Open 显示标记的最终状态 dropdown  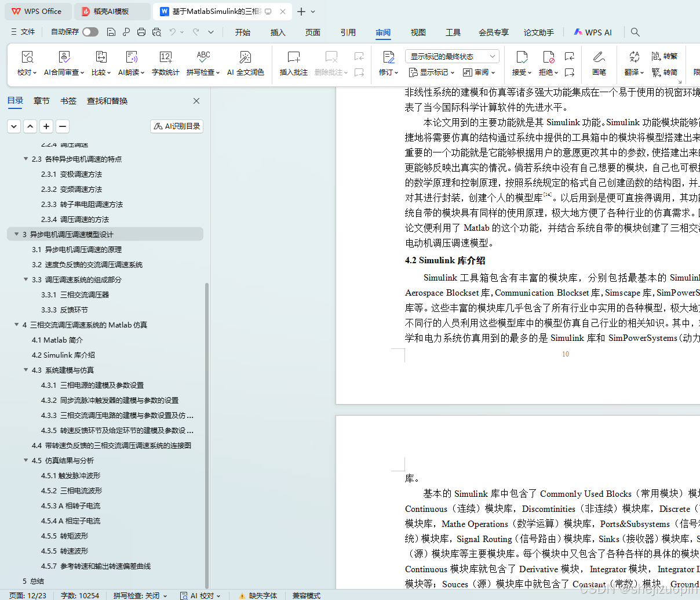(x=452, y=56)
